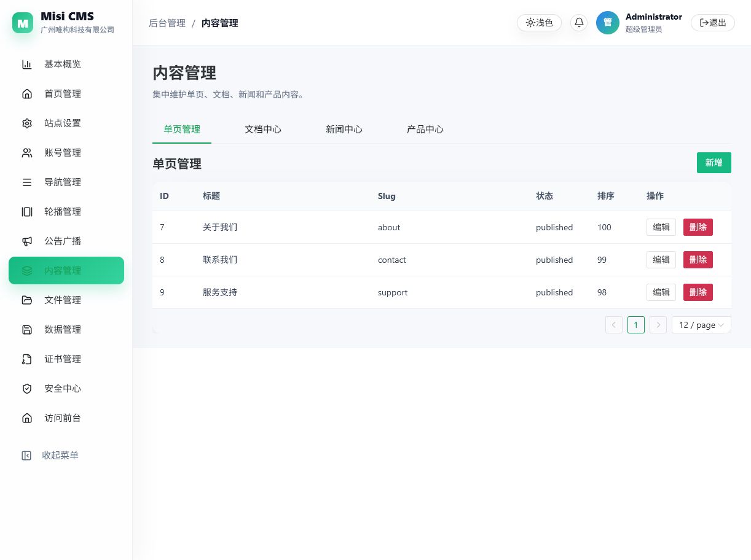
Task: Click sort value 100
Action: click(604, 227)
